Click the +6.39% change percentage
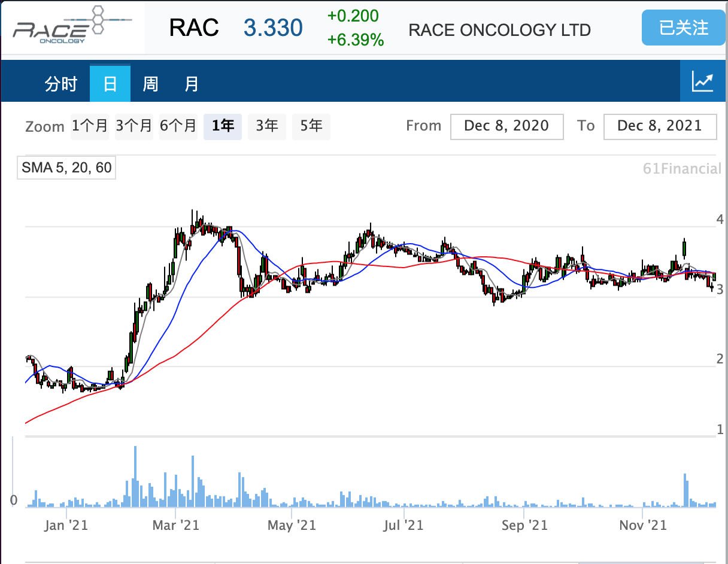 point(356,41)
